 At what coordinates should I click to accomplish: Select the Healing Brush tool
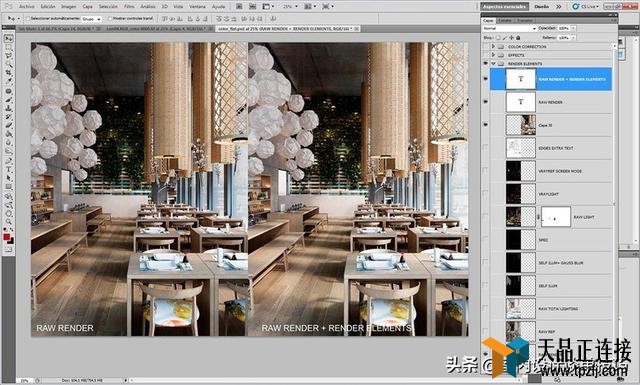click(8, 91)
